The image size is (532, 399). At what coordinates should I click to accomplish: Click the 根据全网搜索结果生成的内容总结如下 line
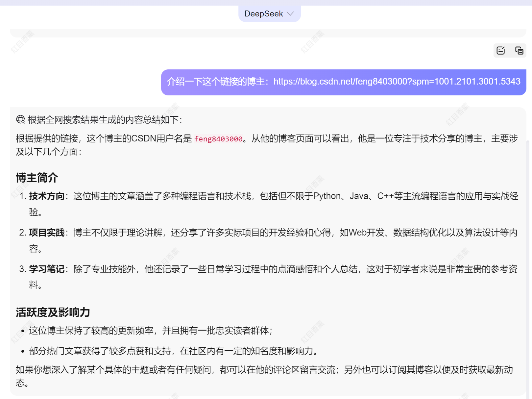pos(105,119)
